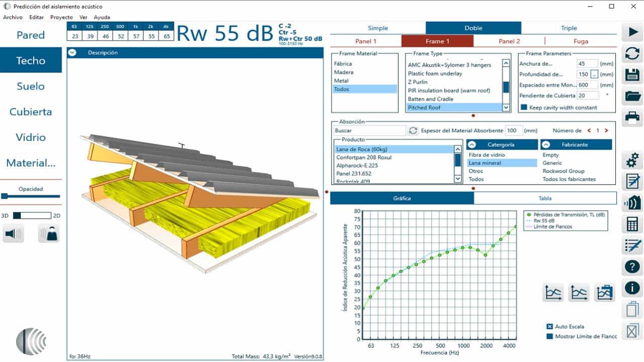Toggle the Keep cavity width constant checkbox
The width and height of the screenshot is (644, 362).
click(524, 108)
